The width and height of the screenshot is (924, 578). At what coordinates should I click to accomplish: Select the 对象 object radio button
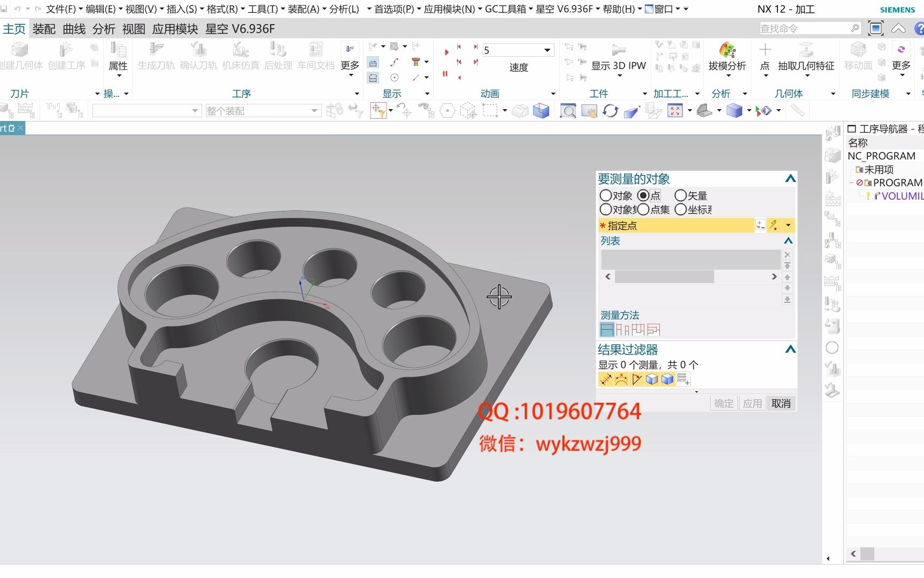coord(606,195)
